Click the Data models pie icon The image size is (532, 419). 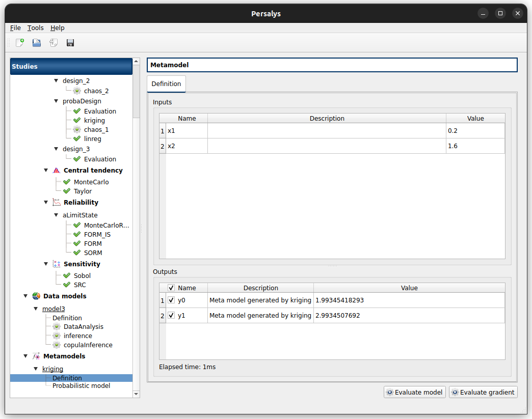click(36, 296)
